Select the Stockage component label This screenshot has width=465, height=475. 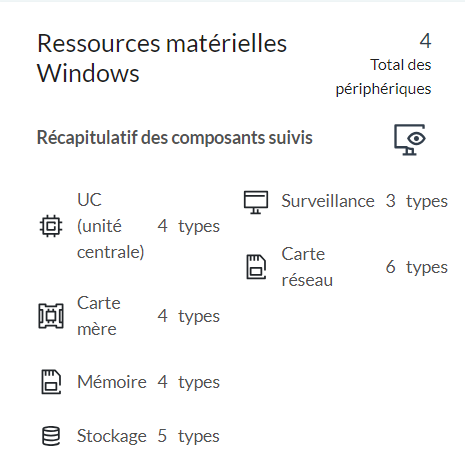pyautogui.click(x=112, y=436)
